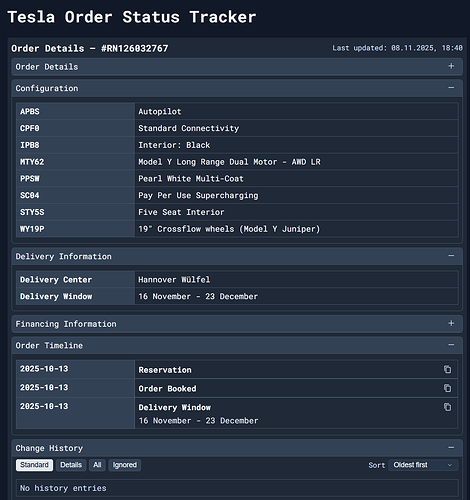Click the STY5S option code cell
The height and width of the screenshot is (500, 470).
(x=75, y=212)
